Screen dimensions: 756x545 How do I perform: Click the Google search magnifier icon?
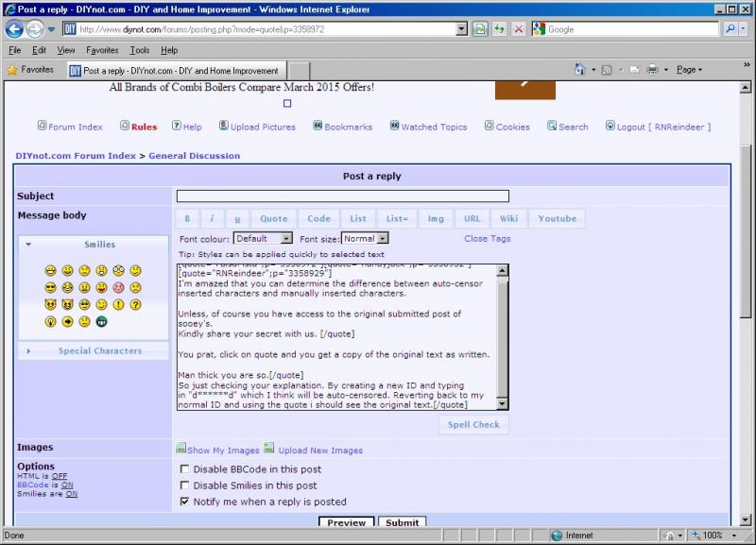tap(730, 29)
